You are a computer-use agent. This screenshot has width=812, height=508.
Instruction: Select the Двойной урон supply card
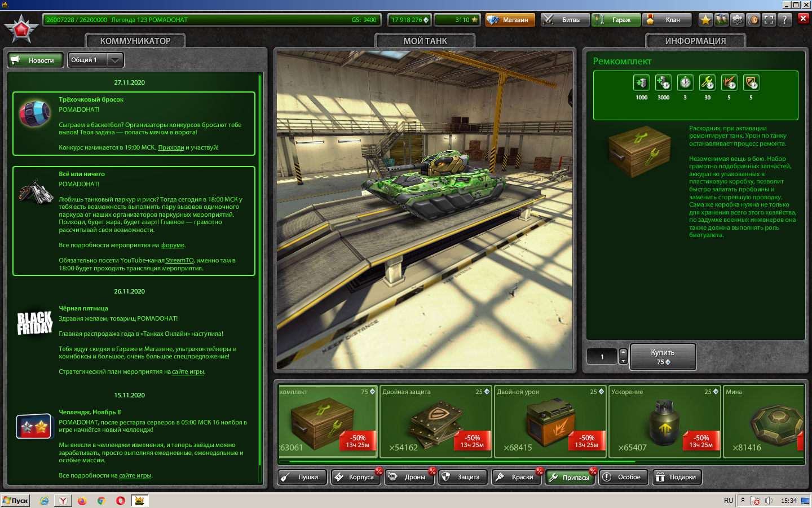coord(550,421)
